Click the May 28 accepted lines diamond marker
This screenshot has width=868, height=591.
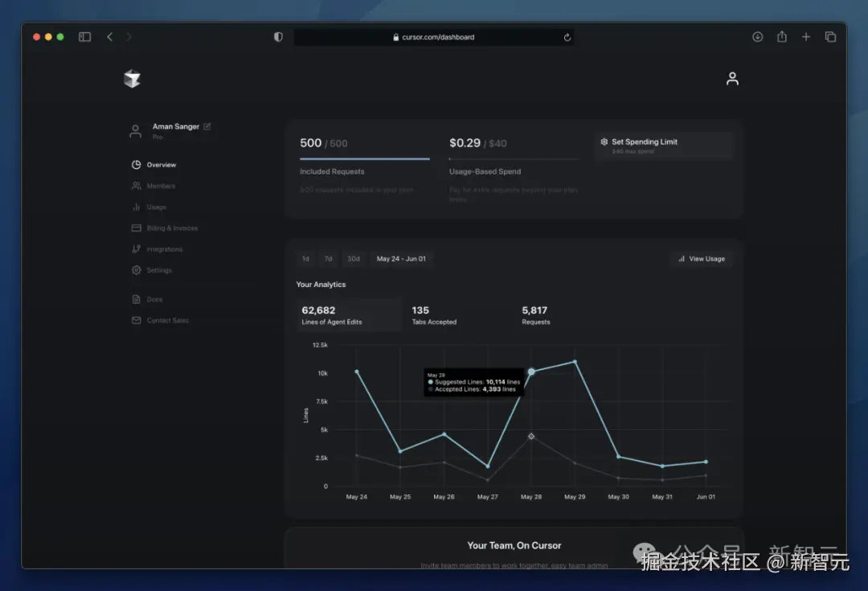(x=531, y=437)
